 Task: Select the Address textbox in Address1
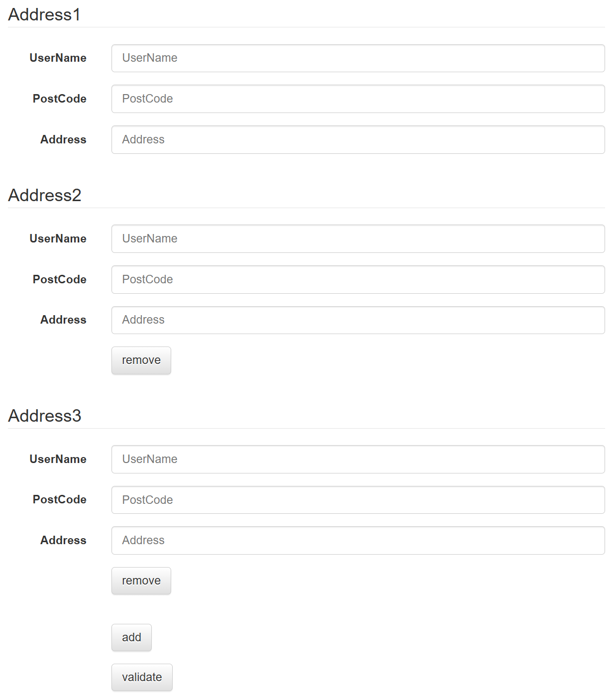(358, 140)
